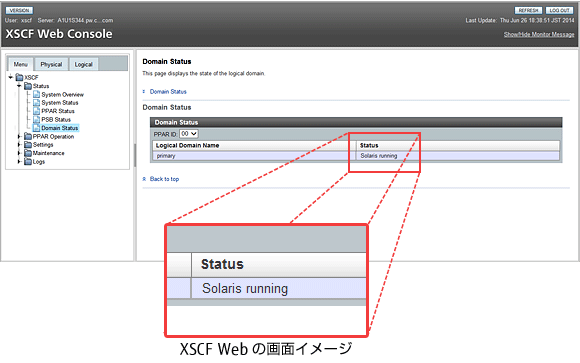580x363 pixels.
Task: Click the Back to top link
Action: pos(164,179)
